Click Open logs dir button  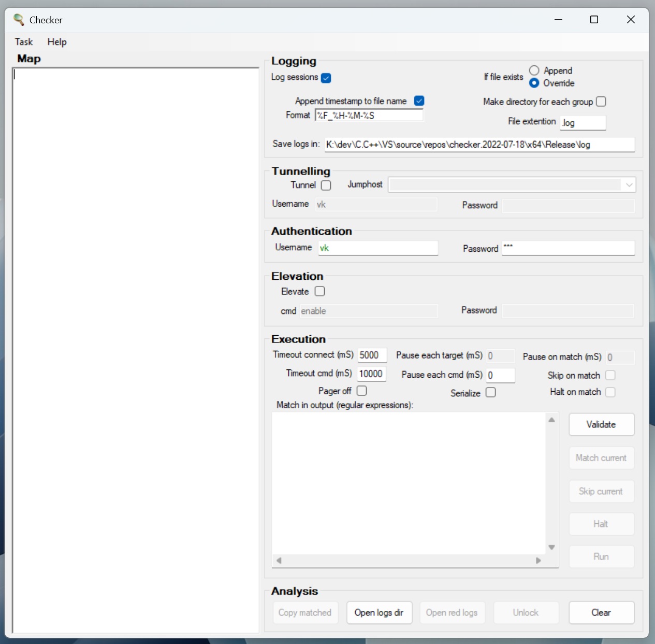[379, 613]
